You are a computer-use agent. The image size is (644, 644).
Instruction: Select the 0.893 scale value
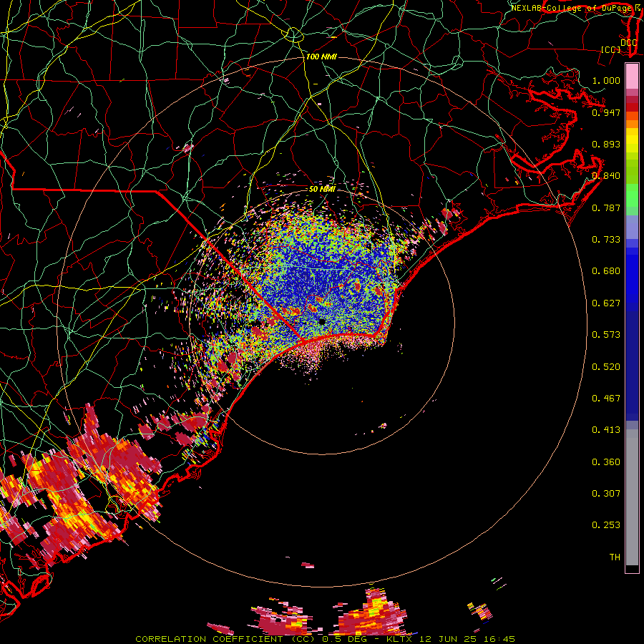(x=606, y=144)
